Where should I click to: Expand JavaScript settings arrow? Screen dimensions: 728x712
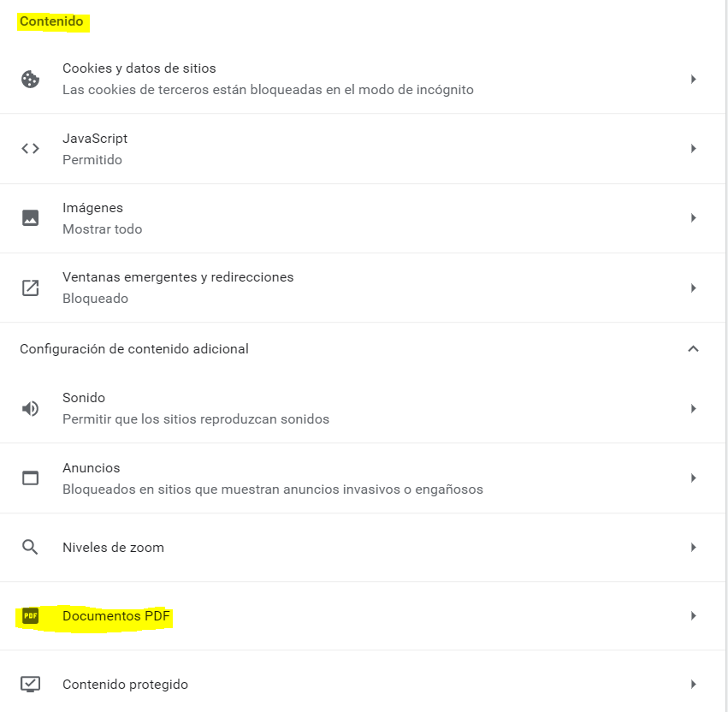(x=694, y=149)
